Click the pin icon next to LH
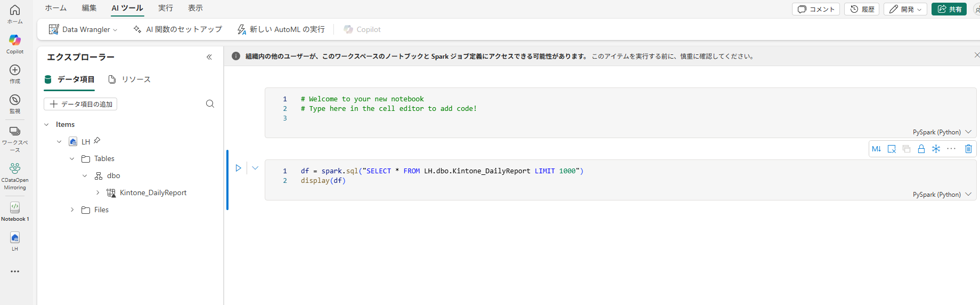Screen dimensions: 980x305 coord(97,141)
